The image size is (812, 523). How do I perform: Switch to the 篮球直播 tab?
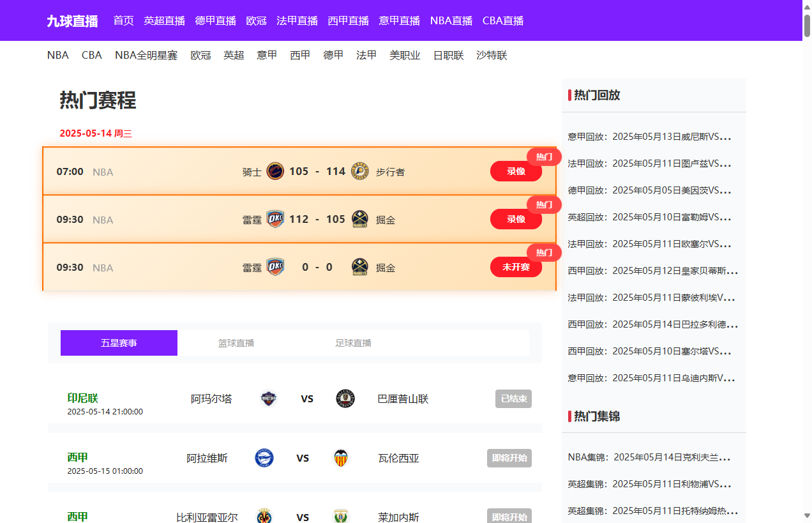tap(236, 343)
